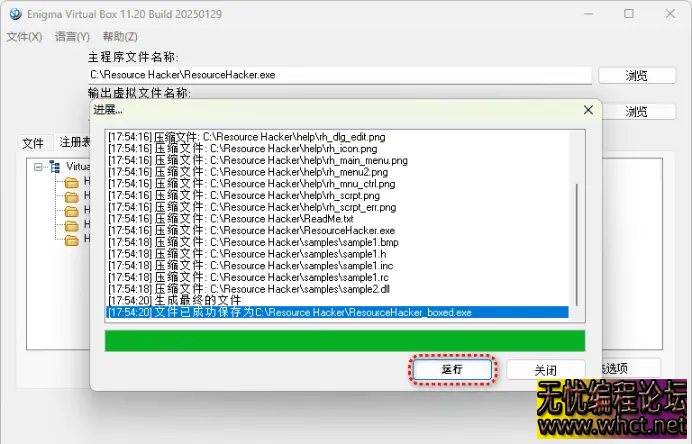Screen dimensions: 692x444
Task: Open the 帮助(Z) menu
Action: 120,37
